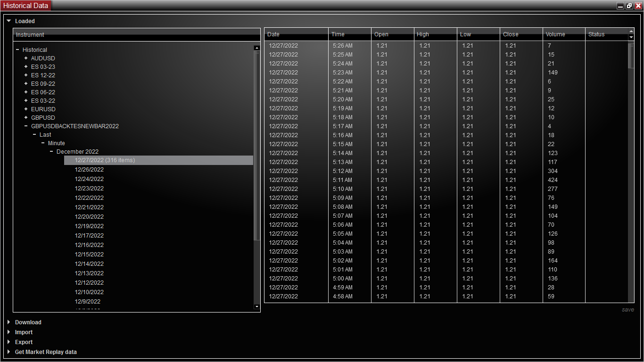Image resolution: width=644 pixels, height=362 pixels.
Task: Click the save link below the table
Action: [x=628, y=310]
